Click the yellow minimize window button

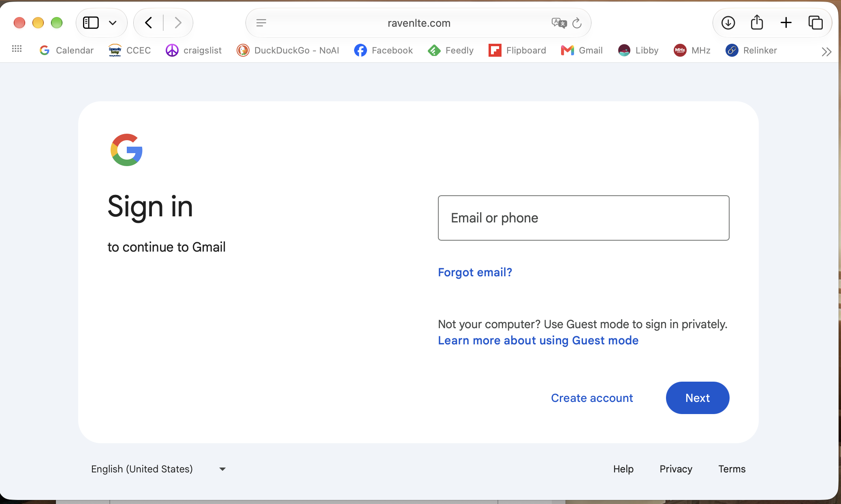(38, 23)
